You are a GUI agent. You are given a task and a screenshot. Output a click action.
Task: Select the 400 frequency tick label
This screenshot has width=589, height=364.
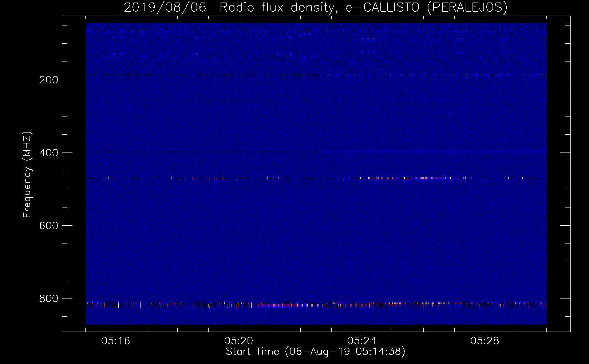[x=49, y=153]
